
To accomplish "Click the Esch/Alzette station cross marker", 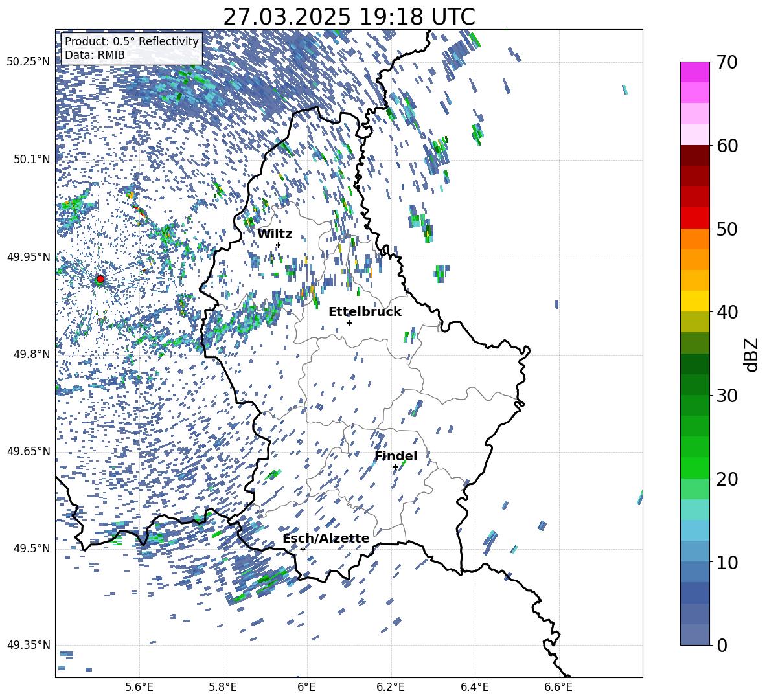I will coord(303,549).
